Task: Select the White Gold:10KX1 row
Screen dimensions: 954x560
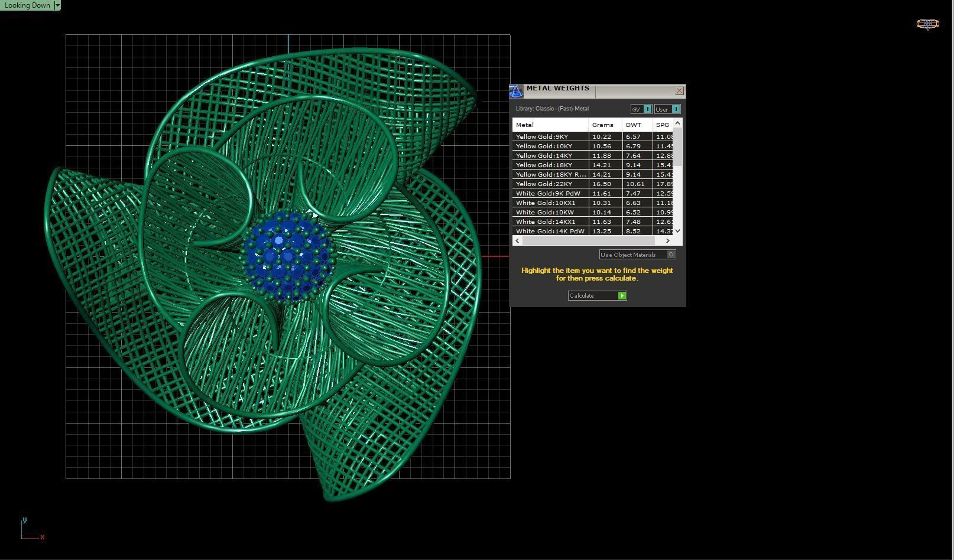Action: 593,203
